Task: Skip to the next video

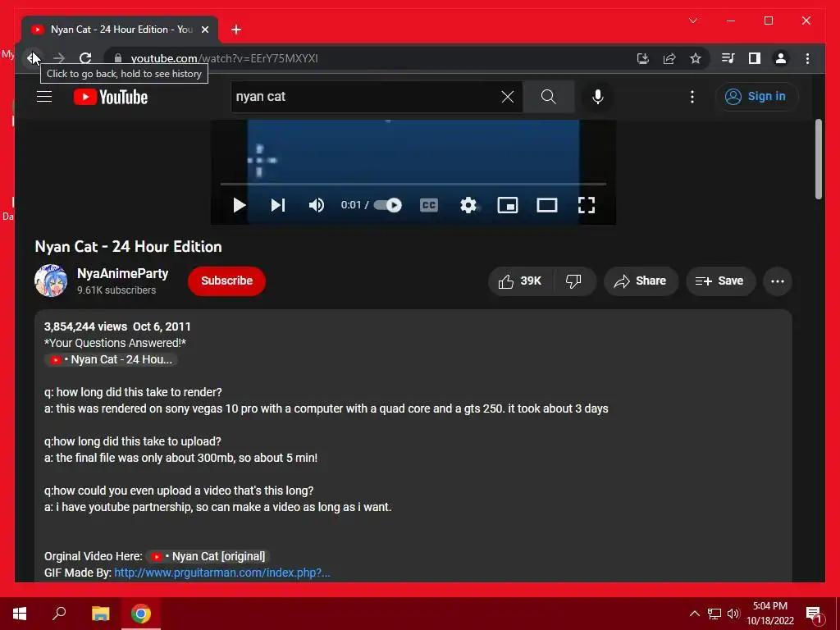Action: click(x=277, y=205)
